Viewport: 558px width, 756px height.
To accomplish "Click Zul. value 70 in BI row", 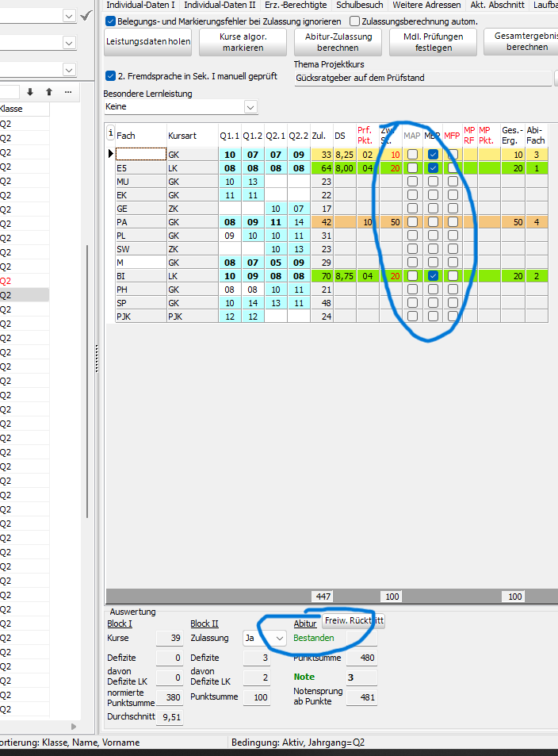I will [322, 276].
